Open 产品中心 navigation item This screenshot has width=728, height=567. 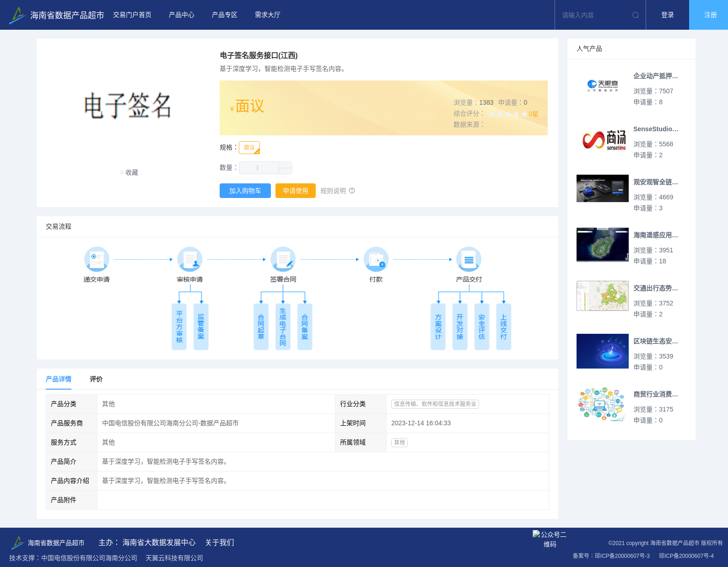click(x=182, y=15)
